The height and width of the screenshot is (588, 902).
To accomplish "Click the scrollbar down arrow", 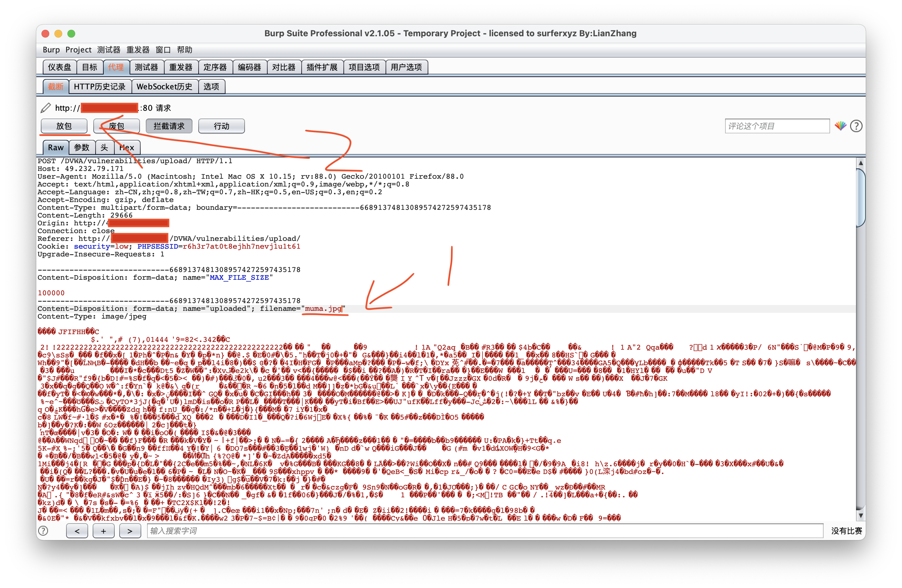I will 861,515.
